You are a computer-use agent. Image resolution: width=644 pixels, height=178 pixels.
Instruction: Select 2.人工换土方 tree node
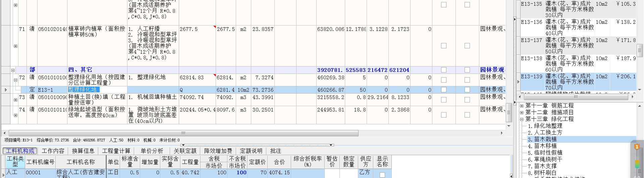click(x=545, y=133)
